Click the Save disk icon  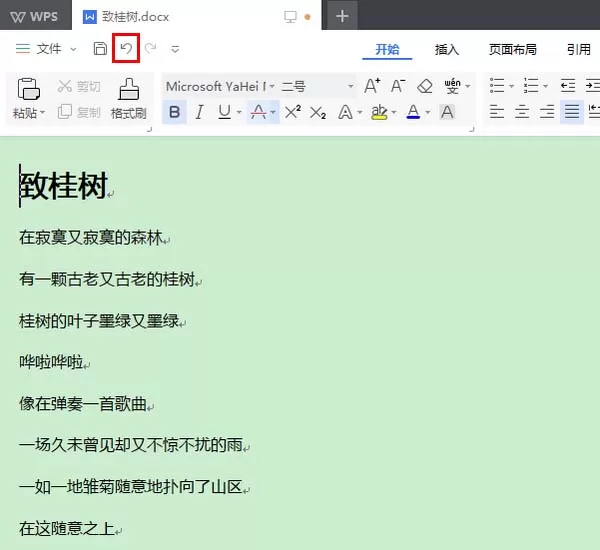tap(100, 49)
